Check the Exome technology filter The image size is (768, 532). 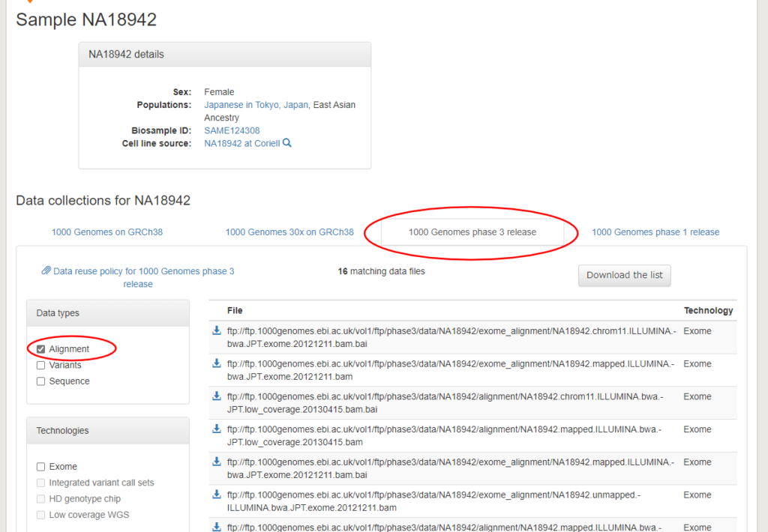pyautogui.click(x=41, y=467)
